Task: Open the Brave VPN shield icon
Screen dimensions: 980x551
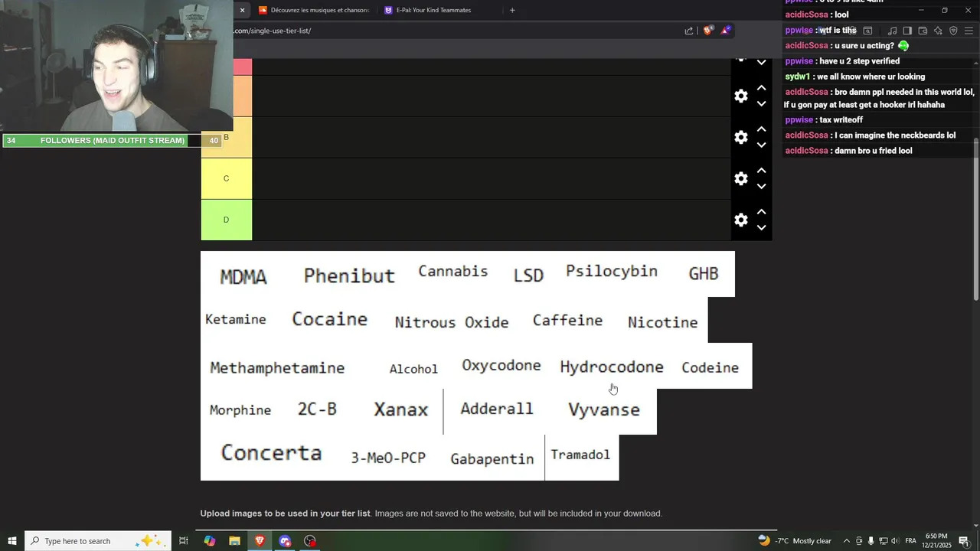Action: pos(953,31)
